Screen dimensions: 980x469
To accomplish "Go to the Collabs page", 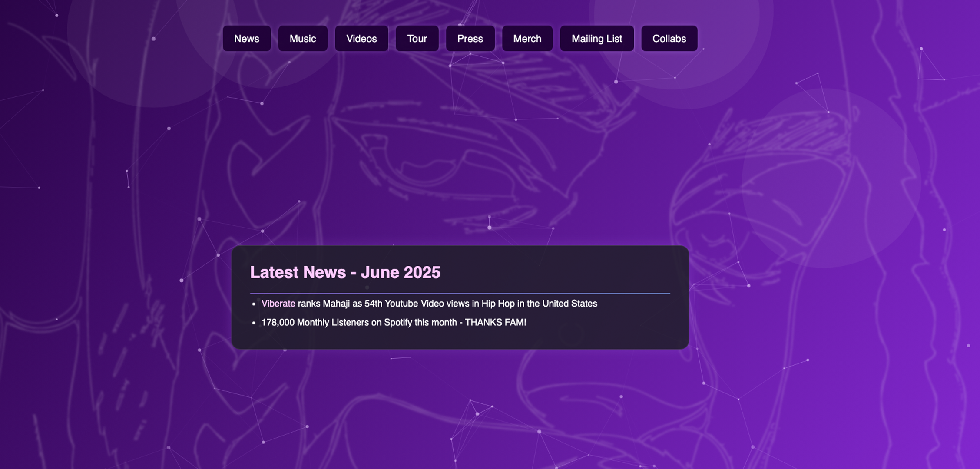I will coord(669,39).
